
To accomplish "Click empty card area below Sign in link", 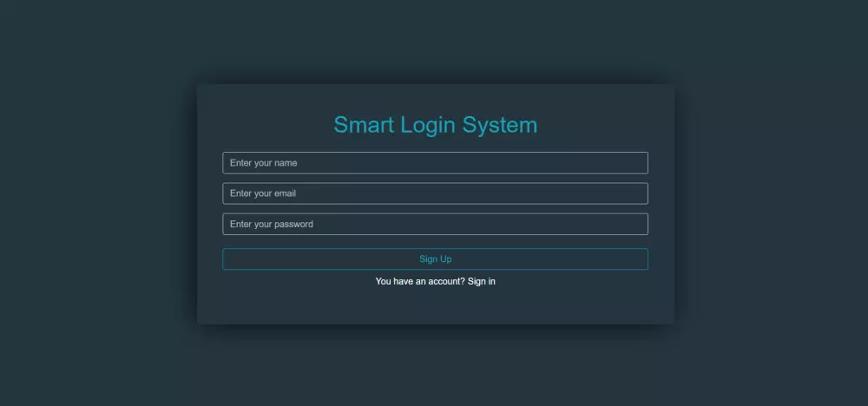I will point(435,306).
